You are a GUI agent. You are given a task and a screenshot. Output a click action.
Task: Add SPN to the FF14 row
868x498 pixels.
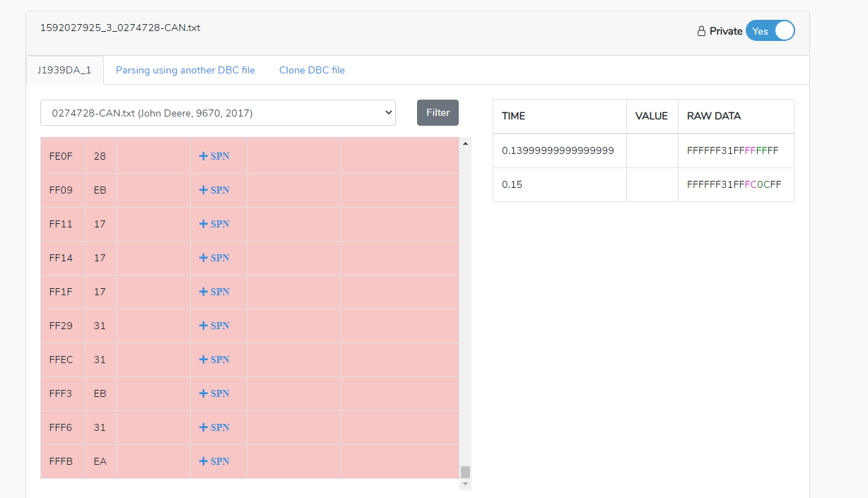[214, 258]
